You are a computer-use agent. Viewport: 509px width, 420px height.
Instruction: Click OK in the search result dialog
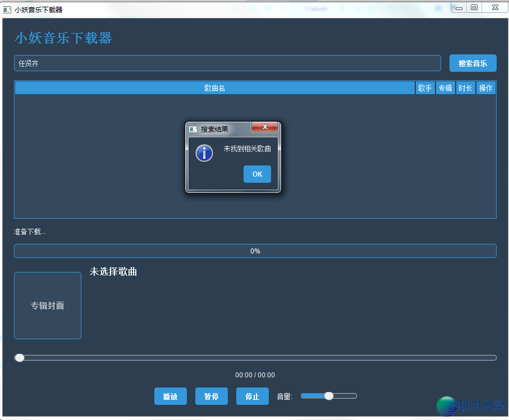[257, 174]
